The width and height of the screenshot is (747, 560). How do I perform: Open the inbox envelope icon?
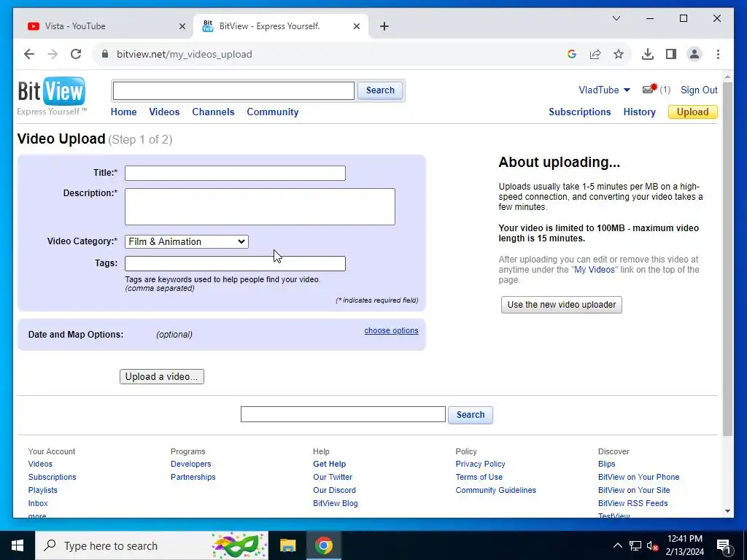pyautogui.click(x=650, y=89)
